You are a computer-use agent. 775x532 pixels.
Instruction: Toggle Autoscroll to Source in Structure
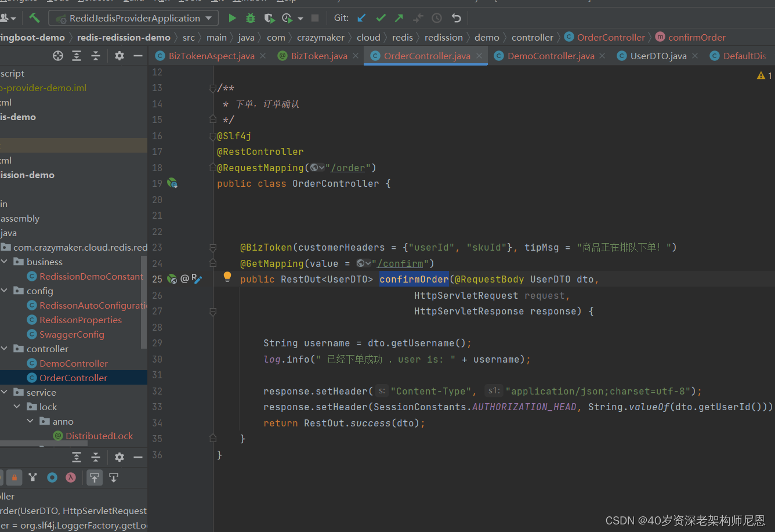pos(94,477)
